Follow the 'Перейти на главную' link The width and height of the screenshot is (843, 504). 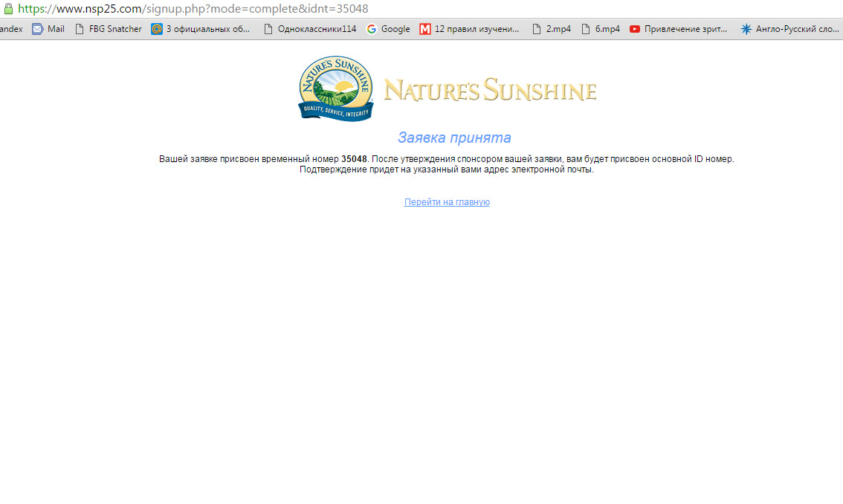447,202
